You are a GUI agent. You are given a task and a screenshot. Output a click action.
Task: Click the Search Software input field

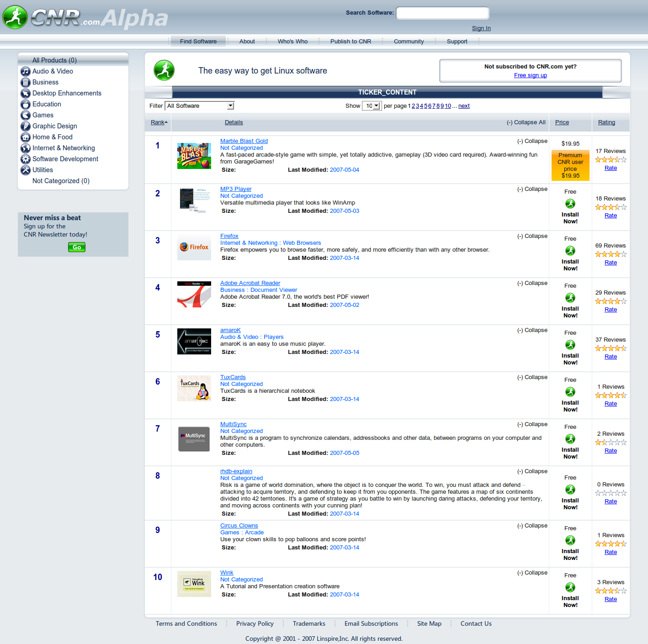[x=442, y=13]
